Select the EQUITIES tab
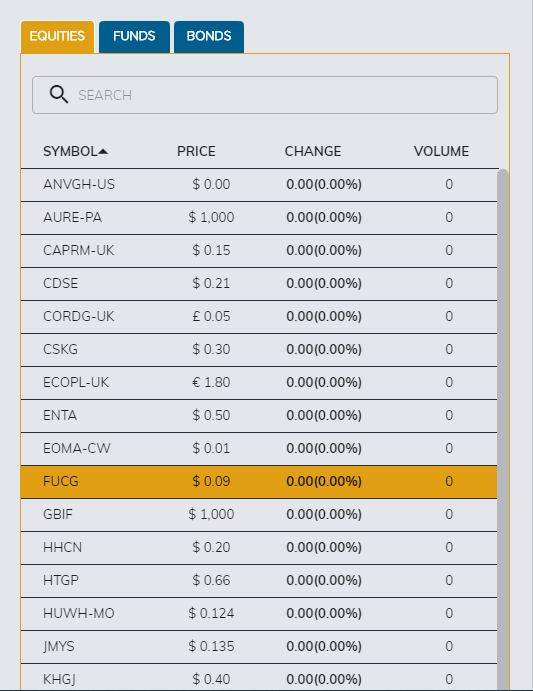This screenshot has width=533, height=691. coord(57,37)
